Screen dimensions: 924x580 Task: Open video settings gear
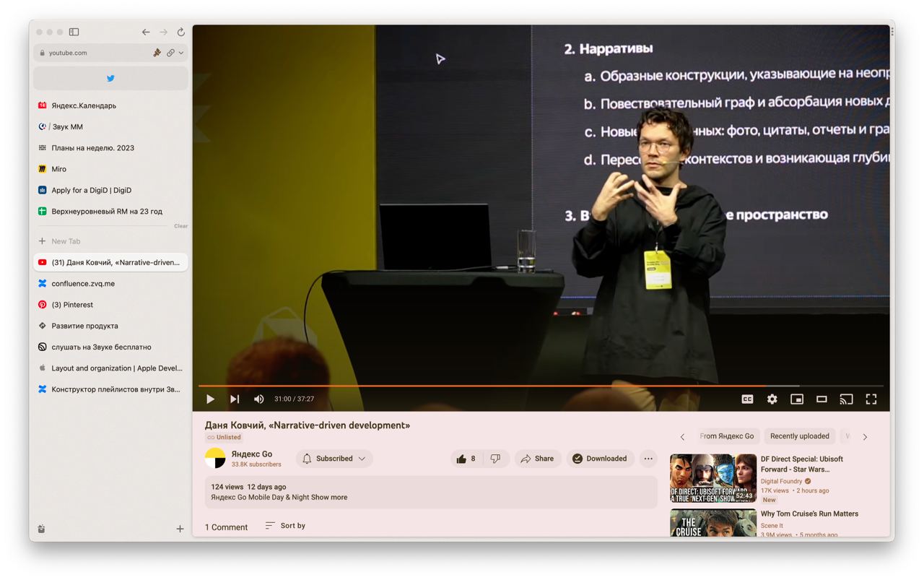772,399
